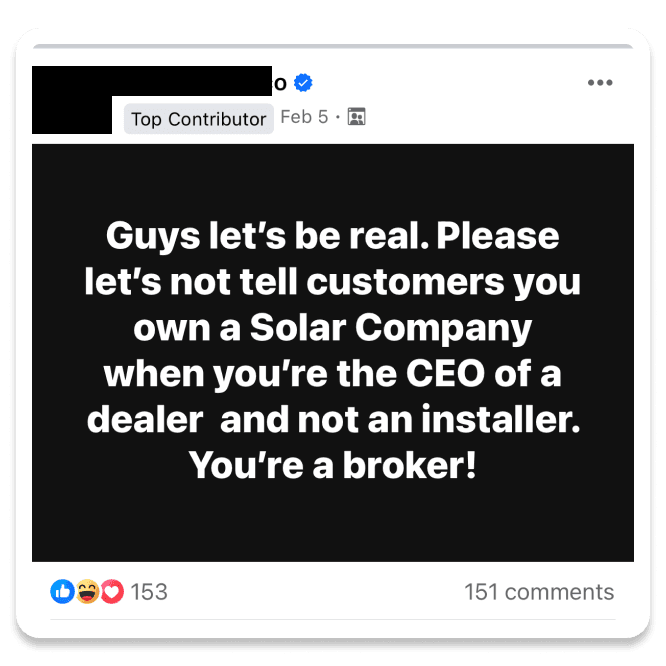This screenshot has height=666, width=666.
Task: Click the blue thumbs-up Like reaction icon
Action: point(62,592)
